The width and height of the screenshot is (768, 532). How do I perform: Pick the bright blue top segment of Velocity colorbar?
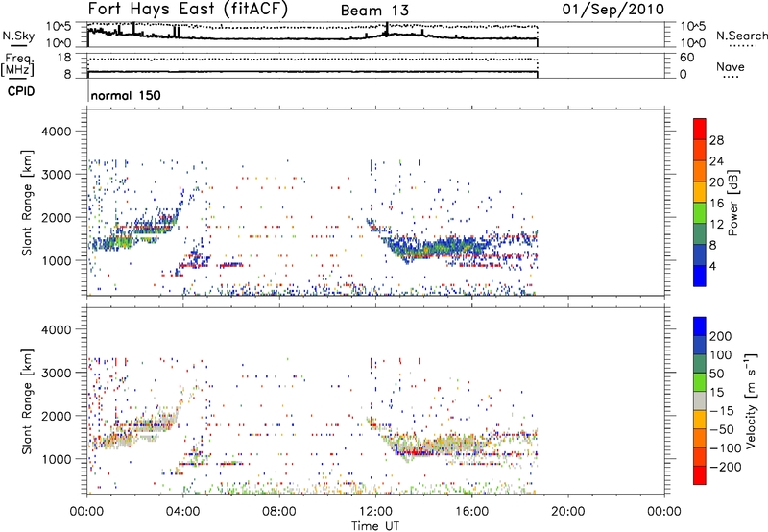pyautogui.click(x=700, y=326)
